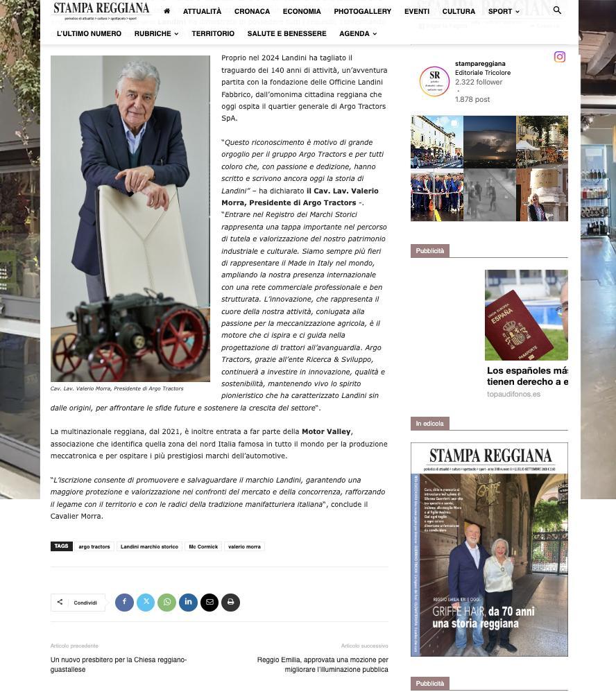Expand the Sport dropdown menu
This screenshot has height=692, width=616.
(x=504, y=12)
